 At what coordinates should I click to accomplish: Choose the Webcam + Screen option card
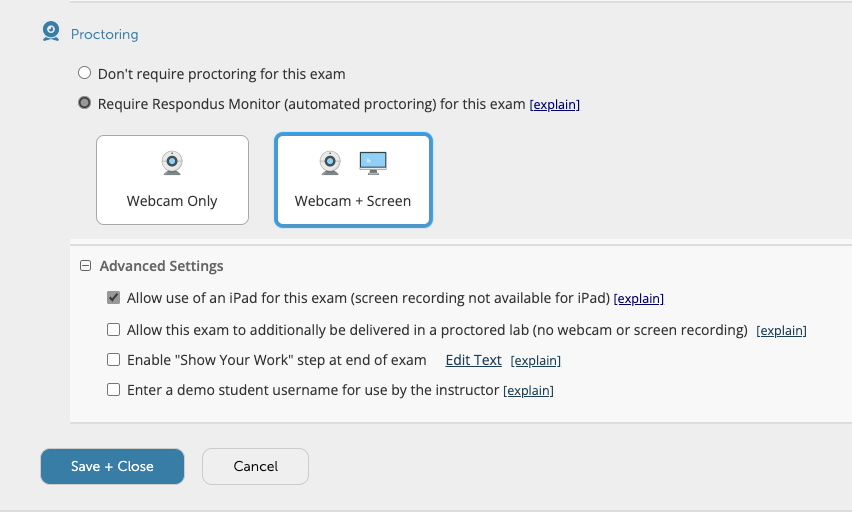pyautogui.click(x=353, y=180)
